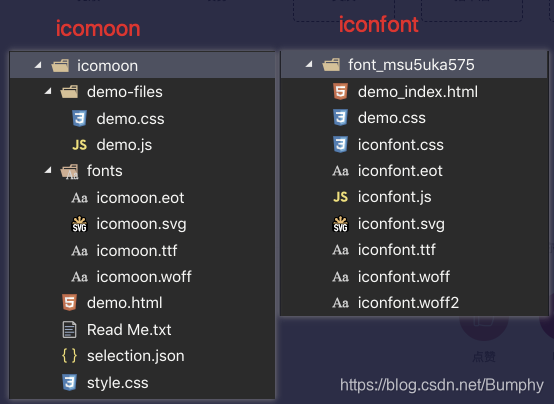The image size is (554, 404).
Task: Click CSS icon of demo.css in font_msu5uka575
Action: coord(341,118)
